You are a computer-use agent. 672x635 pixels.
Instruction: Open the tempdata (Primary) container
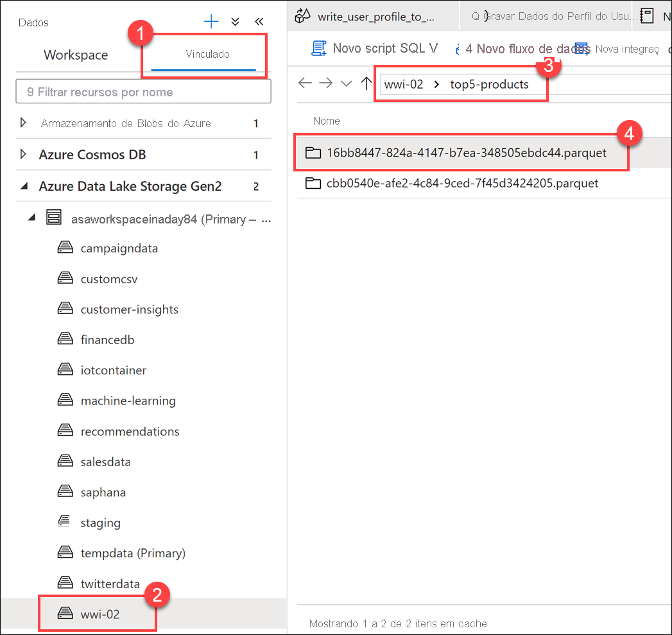[x=133, y=553]
